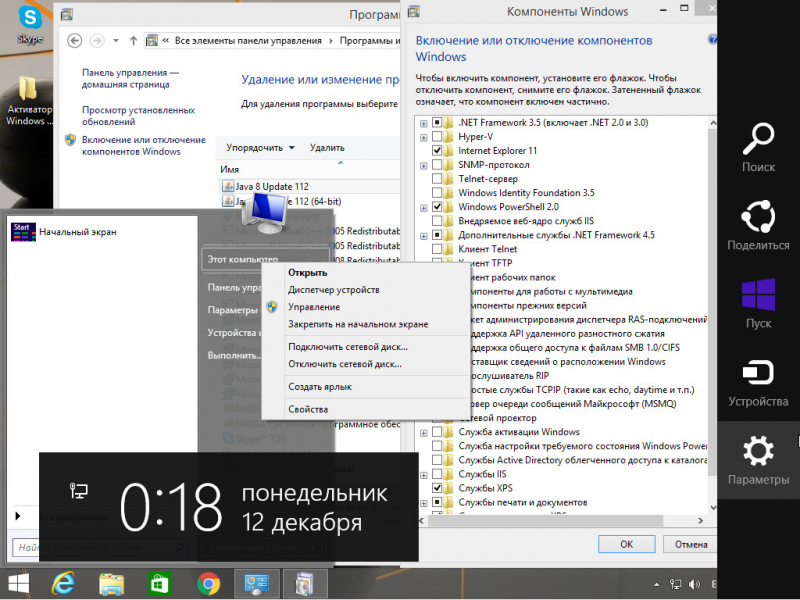Click OK in Windows Features dialog
Image resolution: width=800 pixels, height=600 pixels.
(x=627, y=544)
